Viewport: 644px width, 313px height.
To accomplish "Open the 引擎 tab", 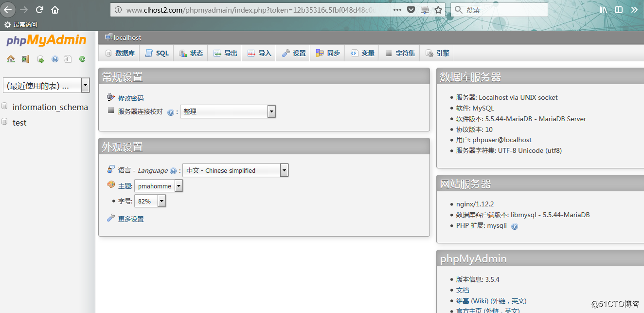I will (437, 53).
